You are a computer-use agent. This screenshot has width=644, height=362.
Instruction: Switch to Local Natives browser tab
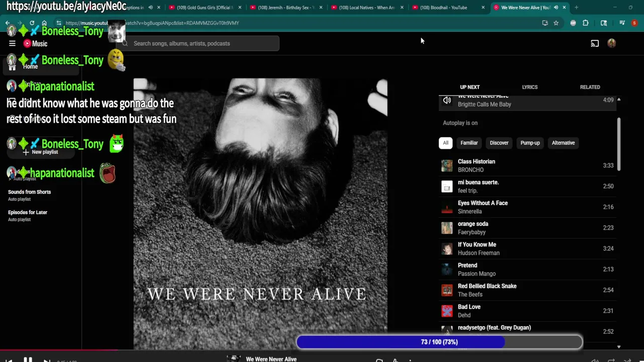pyautogui.click(x=367, y=8)
